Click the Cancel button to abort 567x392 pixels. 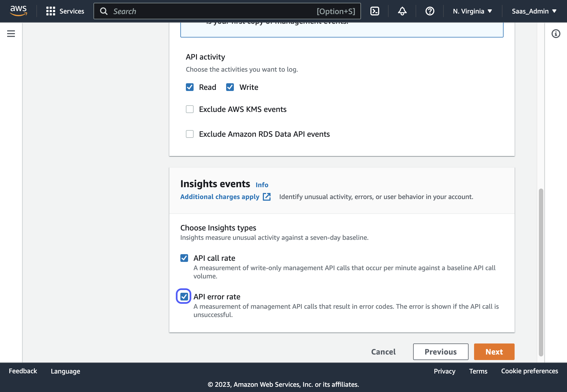point(383,351)
